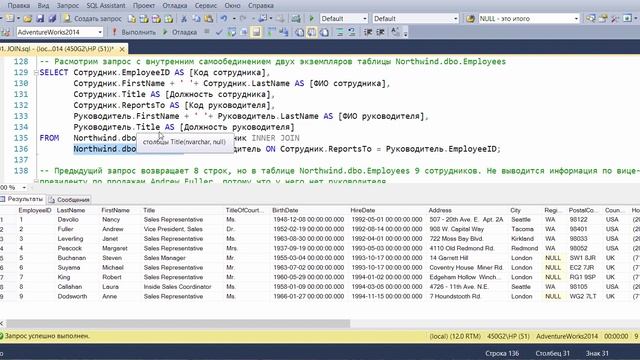Image resolution: width=640 pixels, height=360 pixels.
Task: Toggle include client statistics
Action: pos(283,32)
